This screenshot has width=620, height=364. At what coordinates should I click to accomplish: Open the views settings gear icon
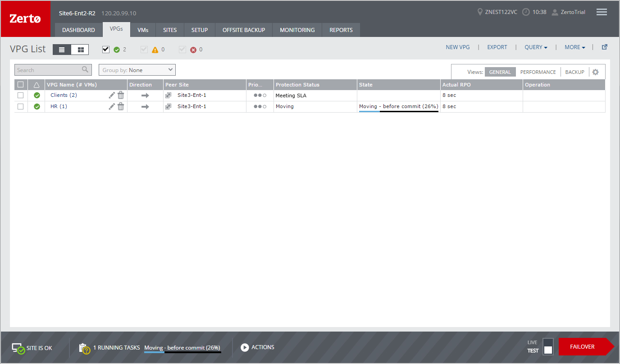(x=595, y=72)
